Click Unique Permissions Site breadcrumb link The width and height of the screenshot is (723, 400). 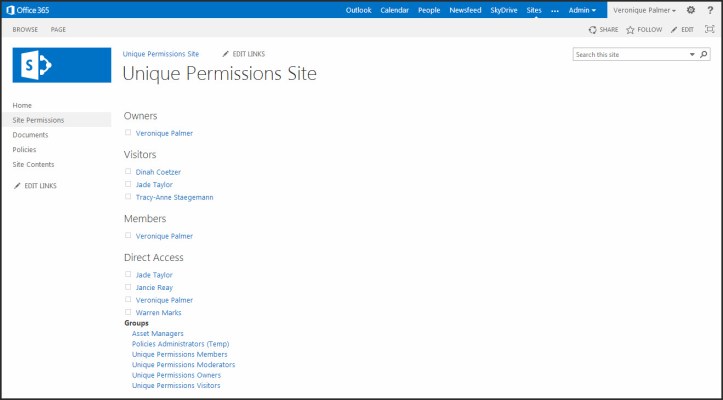click(161, 54)
